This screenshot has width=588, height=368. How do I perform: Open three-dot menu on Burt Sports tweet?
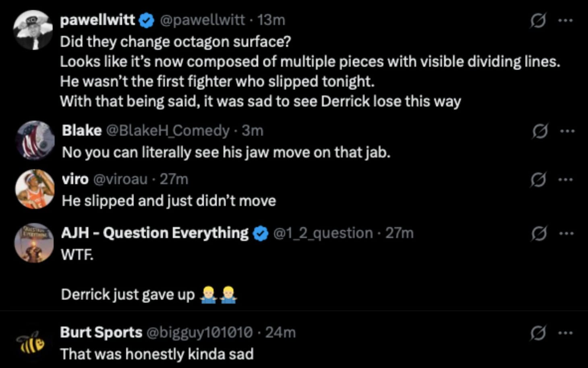565,333
